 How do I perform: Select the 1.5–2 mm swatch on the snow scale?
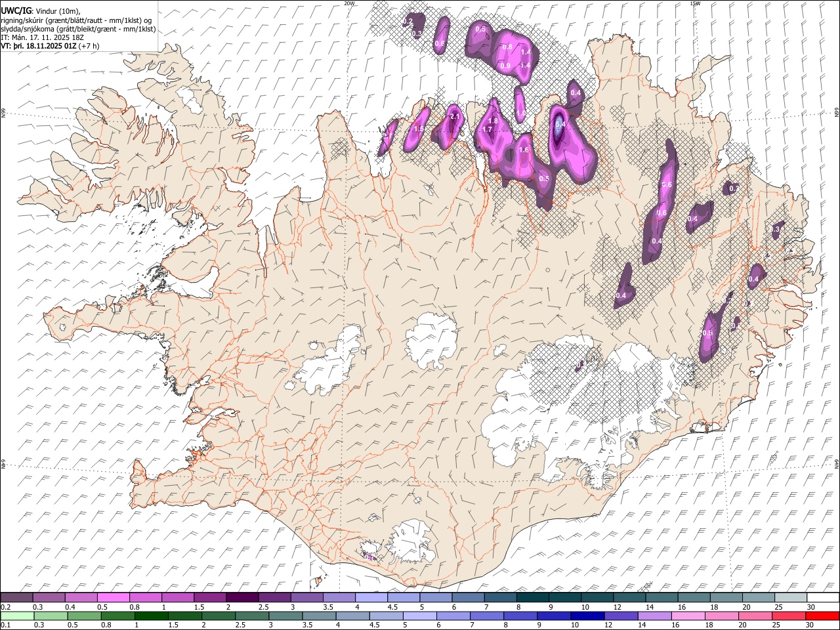tap(210, 597)
